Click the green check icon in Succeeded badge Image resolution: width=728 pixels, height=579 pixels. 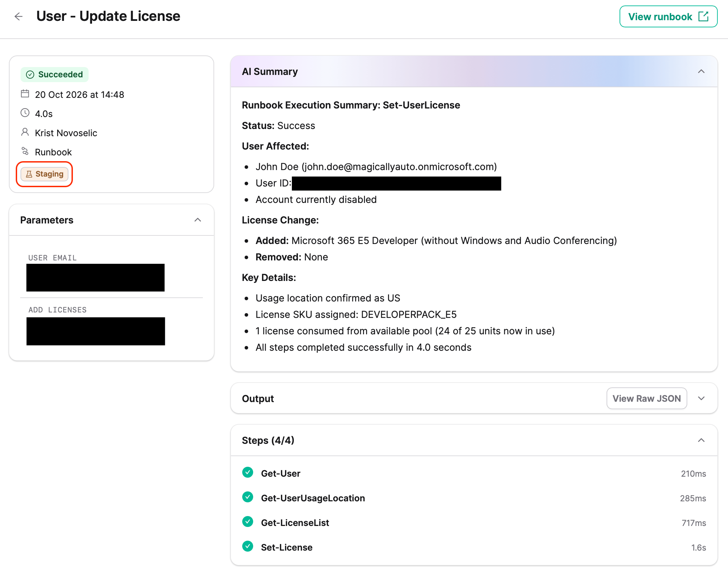30,75
